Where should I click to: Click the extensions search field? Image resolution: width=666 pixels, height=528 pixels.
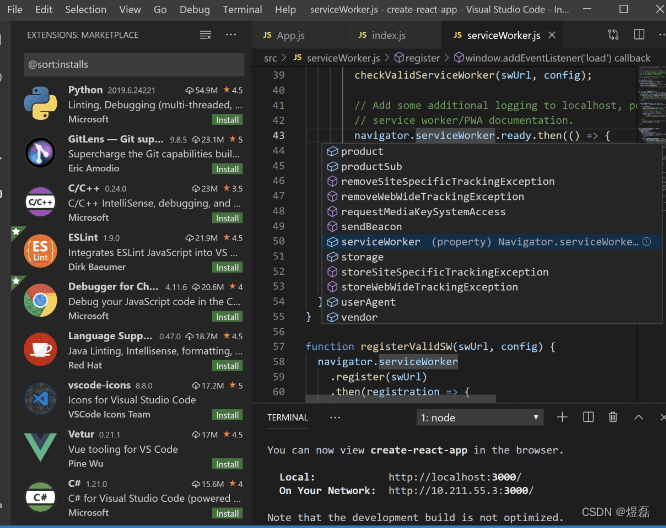pos(134,65)
